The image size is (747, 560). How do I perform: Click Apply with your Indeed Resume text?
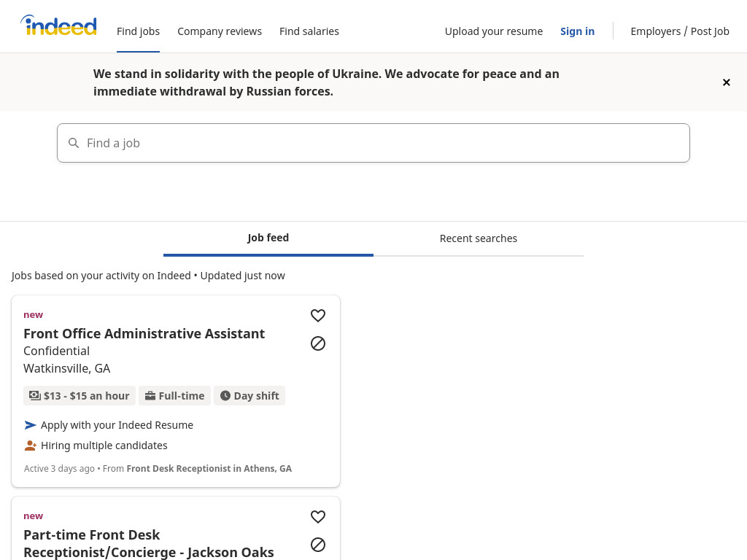click(117, 425)
